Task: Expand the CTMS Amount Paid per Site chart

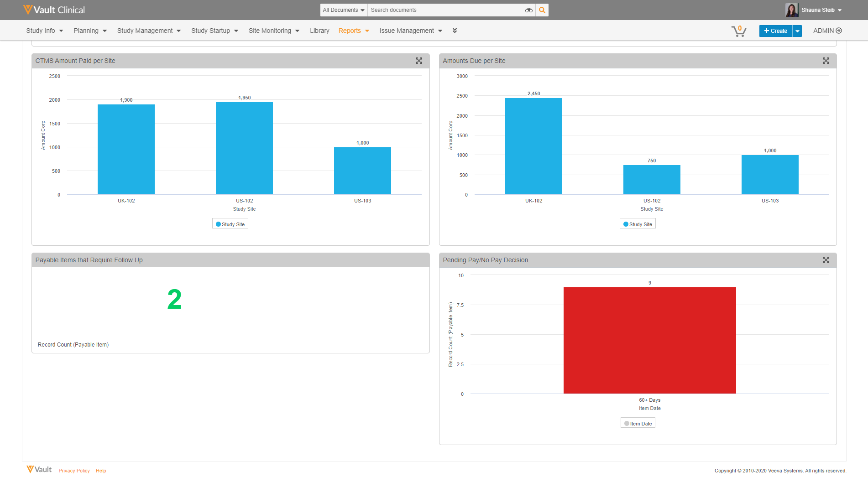Action: (x=418, y=61)
